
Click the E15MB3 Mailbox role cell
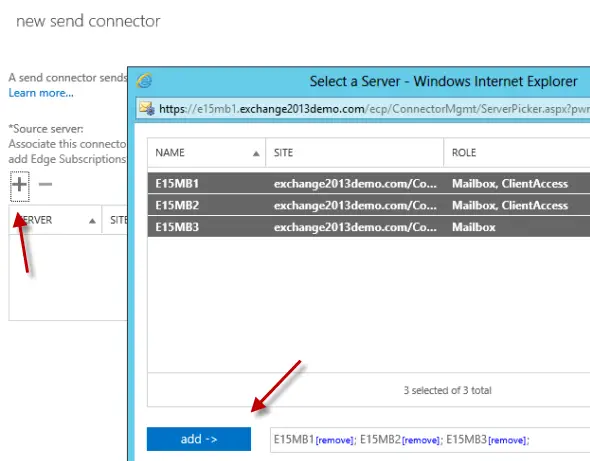click(474, 227)
